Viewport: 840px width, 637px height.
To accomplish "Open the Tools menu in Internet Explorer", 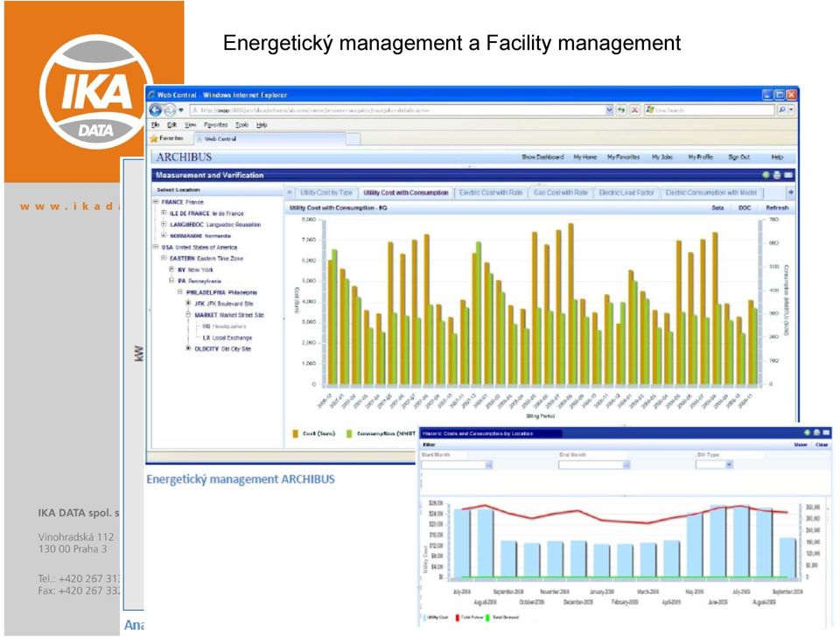I will [242, 125].
